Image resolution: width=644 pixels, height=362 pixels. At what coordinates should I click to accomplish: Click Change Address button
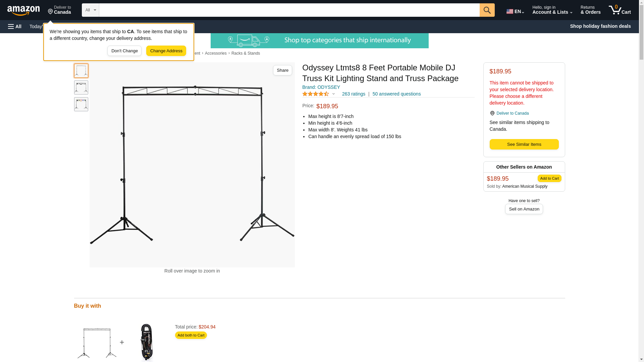[x=166, y=51]
